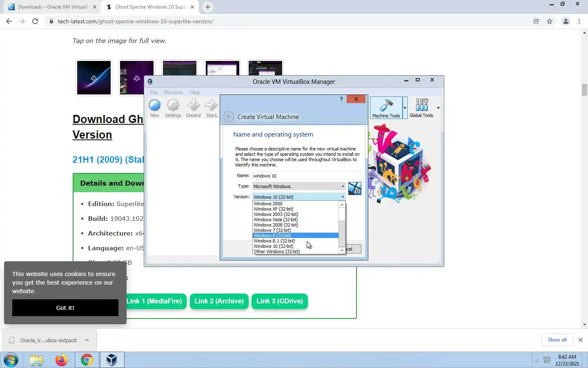The image size is (588, 368).
Task: Click Show all downloads
Action: 557,340
